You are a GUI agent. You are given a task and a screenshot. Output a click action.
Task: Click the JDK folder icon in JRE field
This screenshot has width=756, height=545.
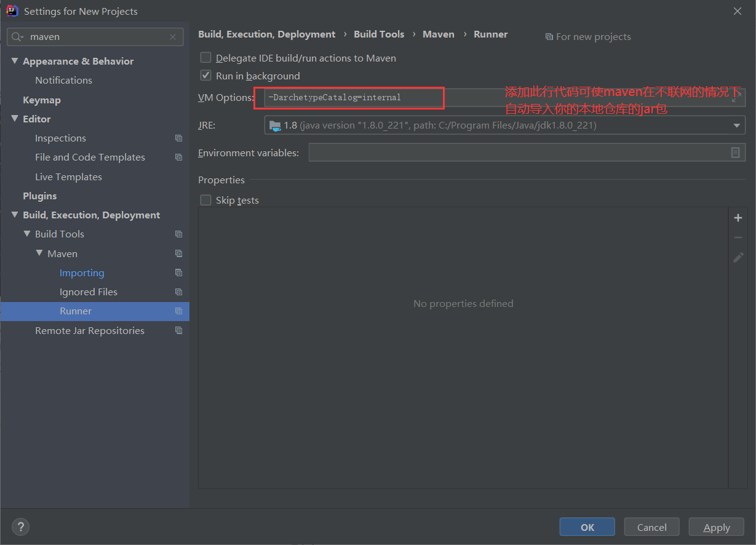click(x=275, y=125)
